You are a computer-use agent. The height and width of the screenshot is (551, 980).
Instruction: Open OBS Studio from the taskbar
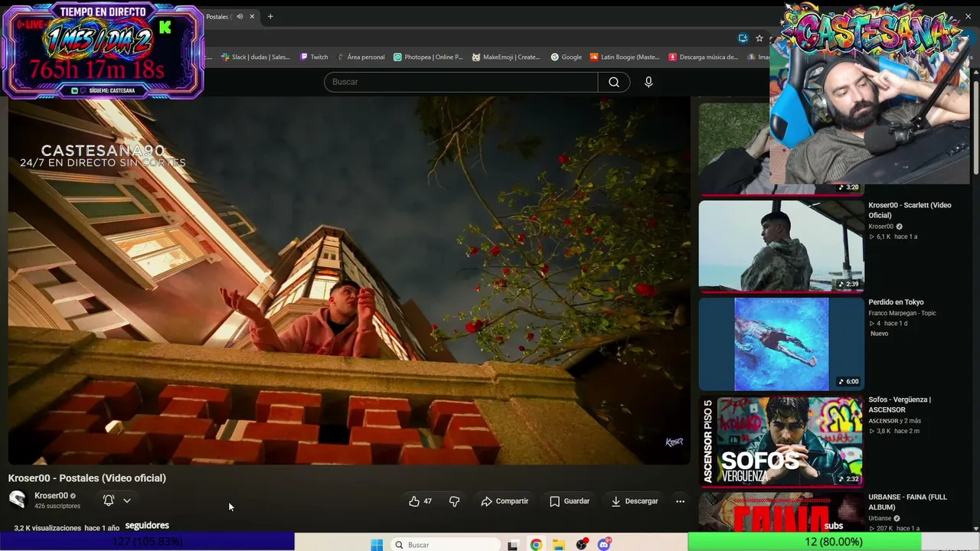click(x=582, y=545)
